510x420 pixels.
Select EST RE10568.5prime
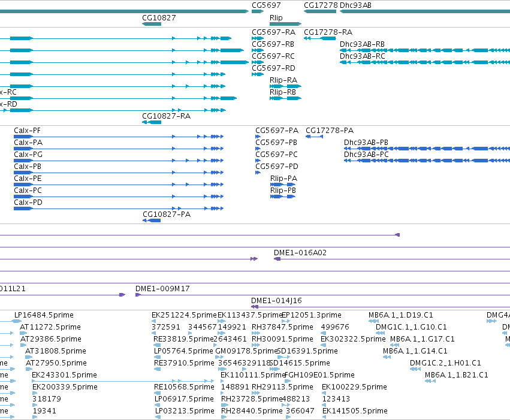[184, 387]
